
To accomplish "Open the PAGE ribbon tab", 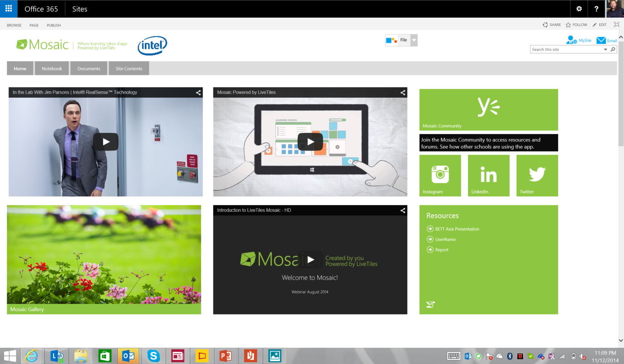I will [x=34, y=25].
